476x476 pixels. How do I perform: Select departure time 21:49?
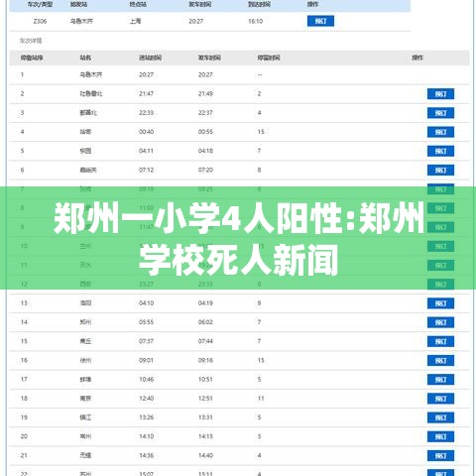pos(205,94)
